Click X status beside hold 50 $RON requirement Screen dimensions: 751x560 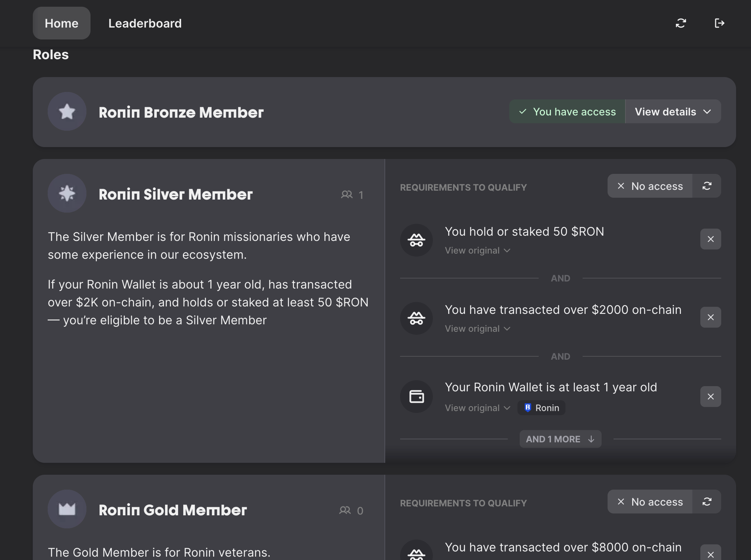(x=710, y=239)
